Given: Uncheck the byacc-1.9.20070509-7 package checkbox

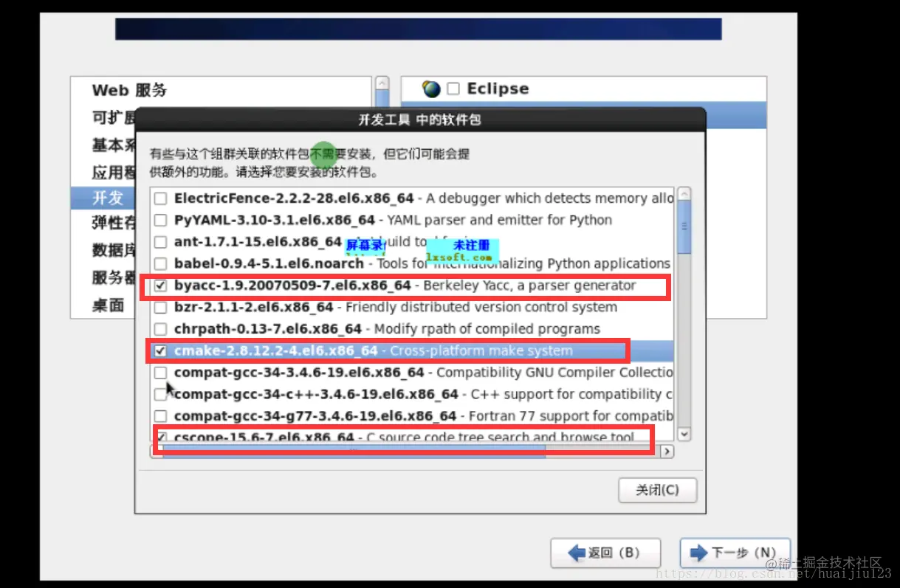Looking at the screenshot, I should tap(160, 286).
